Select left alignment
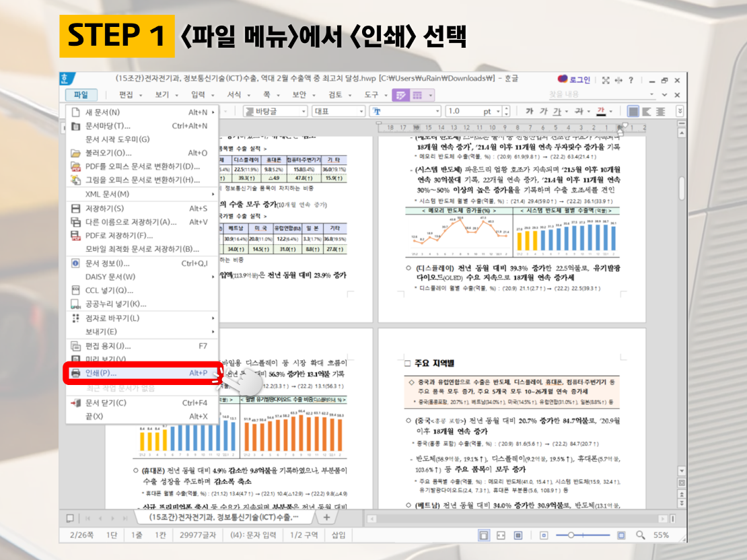 (647, 111)
